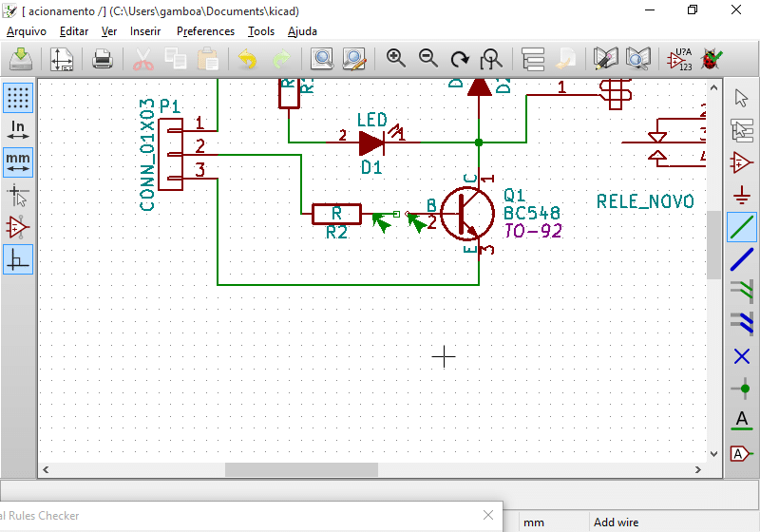Toggle the millimeters unit button
760x532 pixels.
click(x=18, y=162)
